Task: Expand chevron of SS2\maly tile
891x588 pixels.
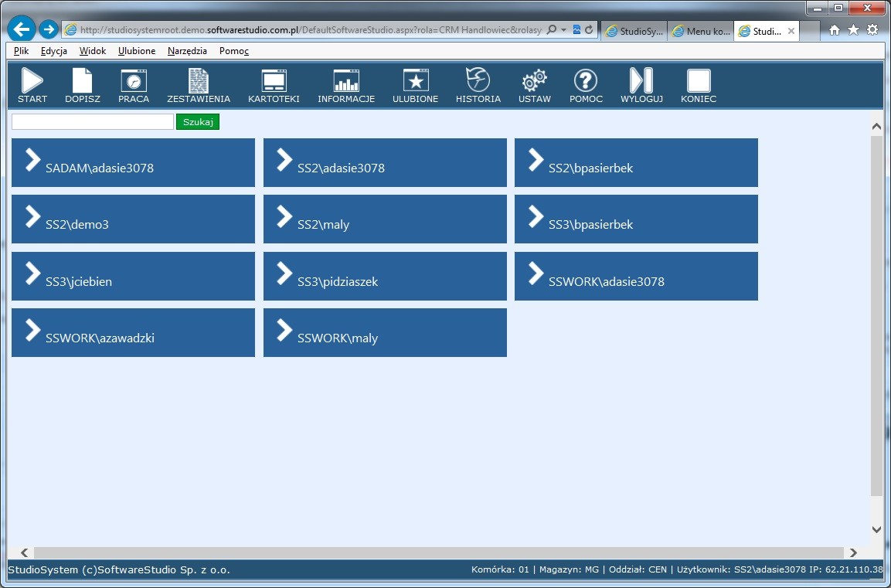Action: (284, 216)
